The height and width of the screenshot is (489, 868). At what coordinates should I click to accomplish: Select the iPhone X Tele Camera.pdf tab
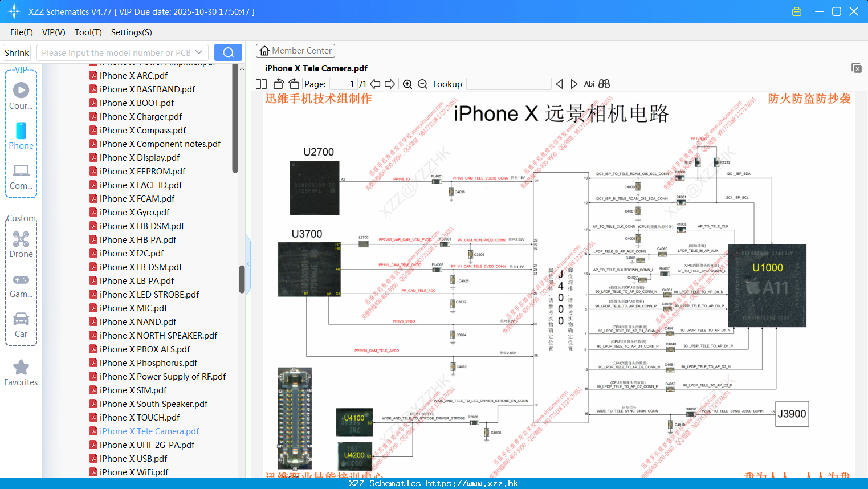coord(316,68)
